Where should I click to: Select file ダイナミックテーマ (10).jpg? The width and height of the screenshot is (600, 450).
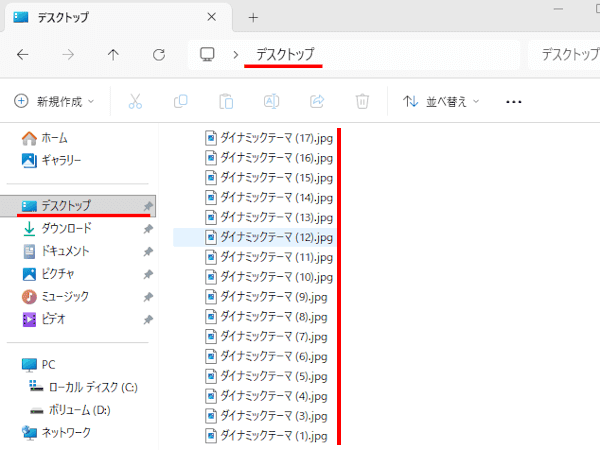tap(269, 277)
